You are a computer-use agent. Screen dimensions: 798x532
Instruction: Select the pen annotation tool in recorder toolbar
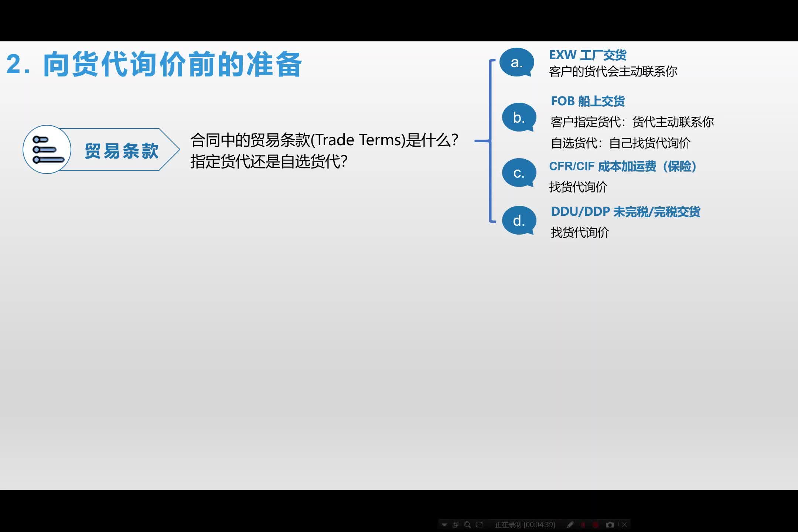570,525
